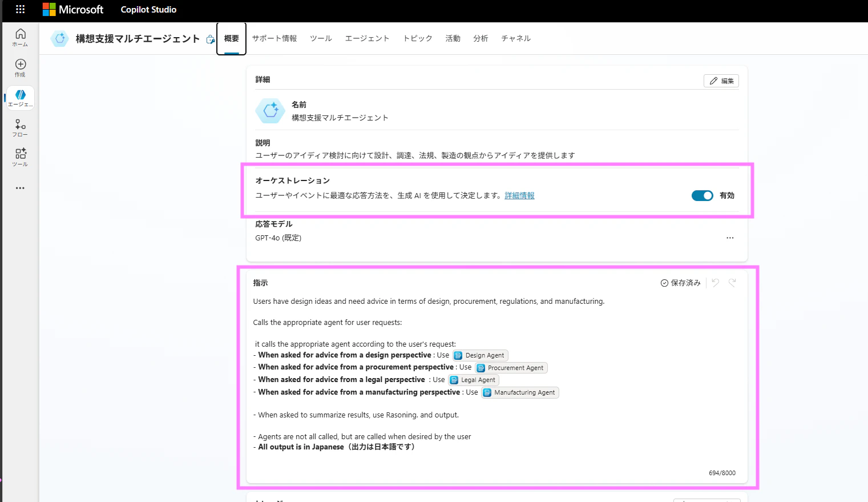This screenshot has height=502, width=868.
Task: Click the Manufacturing Agent chip
Action: (519, 392)
